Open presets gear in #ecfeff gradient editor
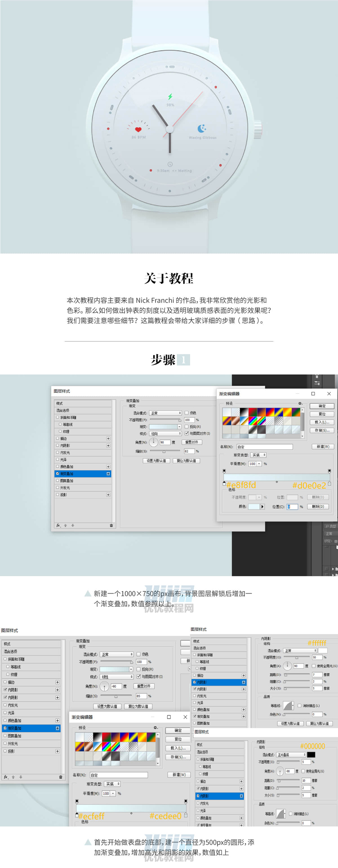338x868 pixels. [x=156, y=728]
